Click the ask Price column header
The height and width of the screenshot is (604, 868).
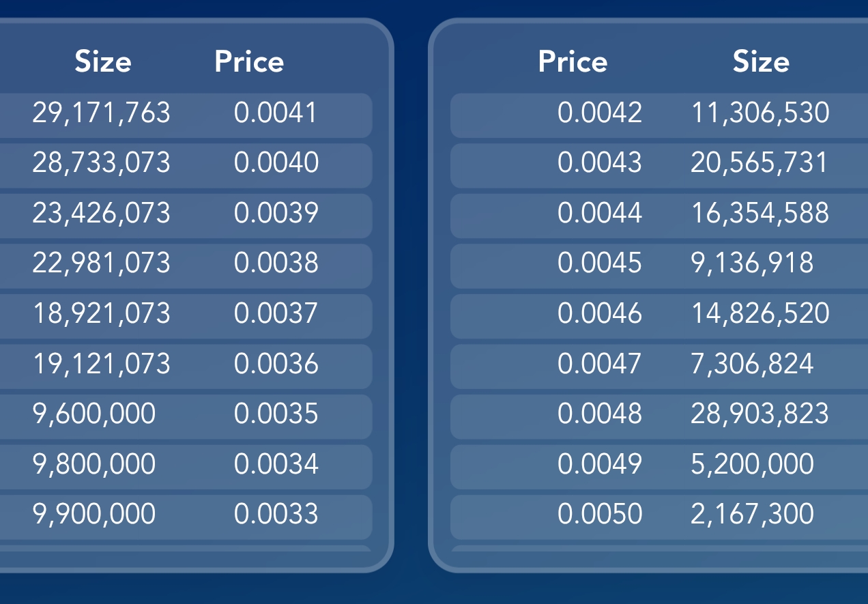(573, 62)
